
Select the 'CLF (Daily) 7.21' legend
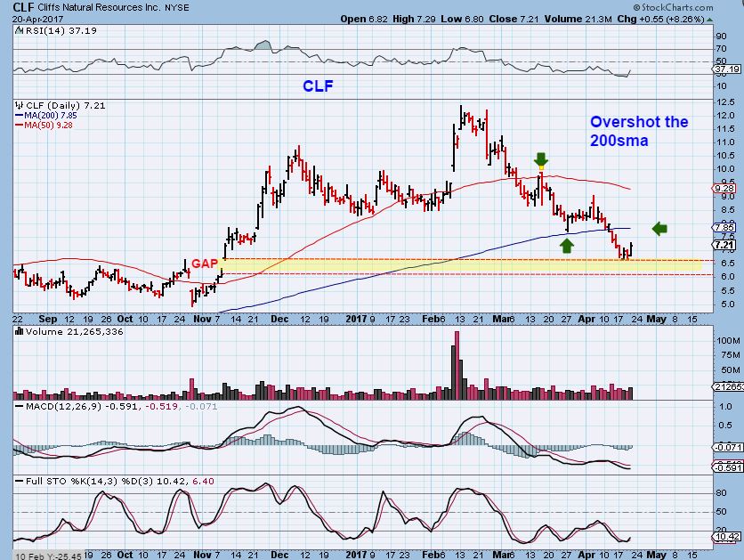coord(66,105)
